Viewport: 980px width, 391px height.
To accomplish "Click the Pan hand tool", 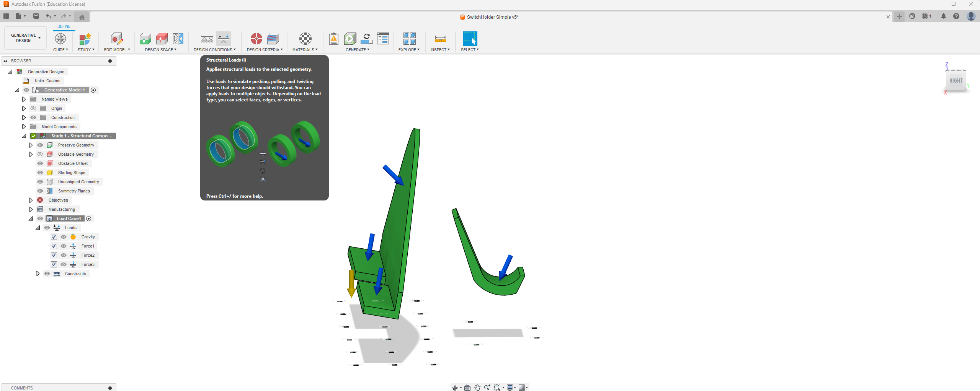I will (477, 388).
